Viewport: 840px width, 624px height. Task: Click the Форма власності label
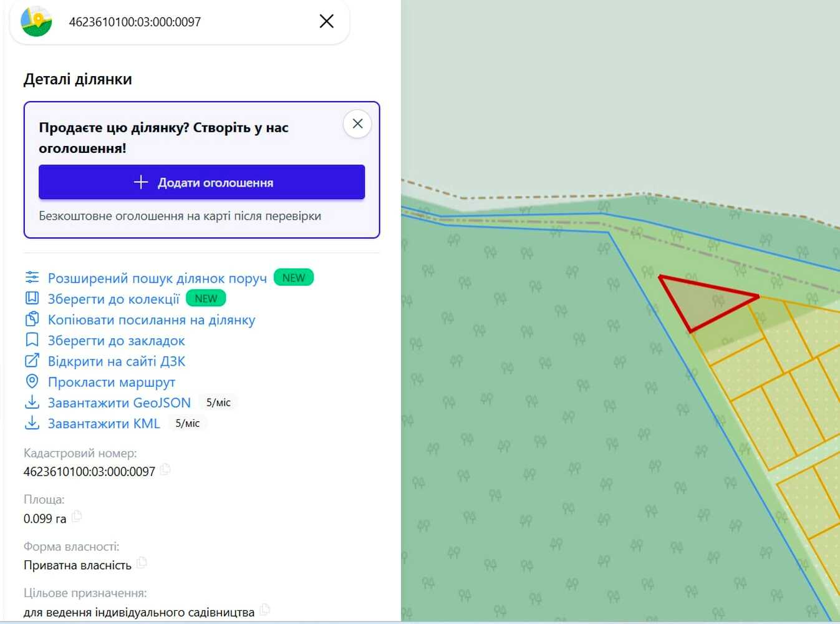pyautogui.click(x=72, y=547)
